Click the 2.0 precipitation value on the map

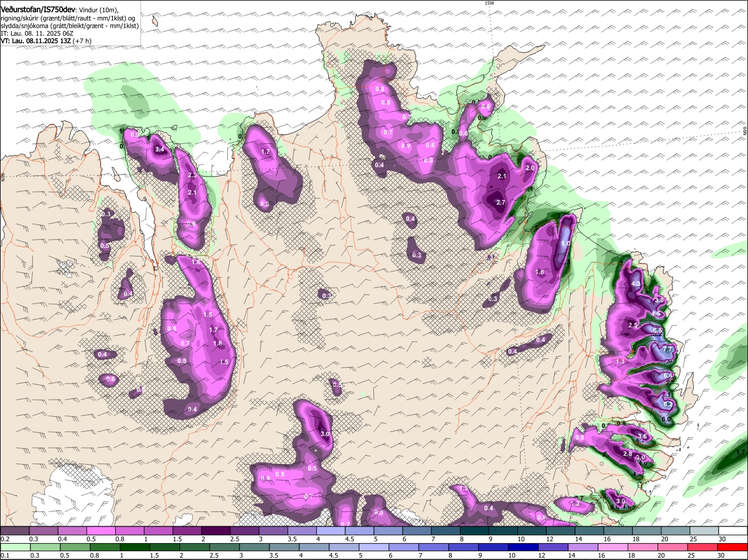click(530, 168)
